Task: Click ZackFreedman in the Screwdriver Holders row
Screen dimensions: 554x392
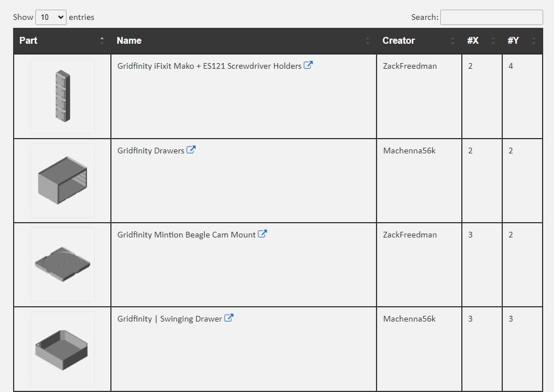Action: (410, 66)
